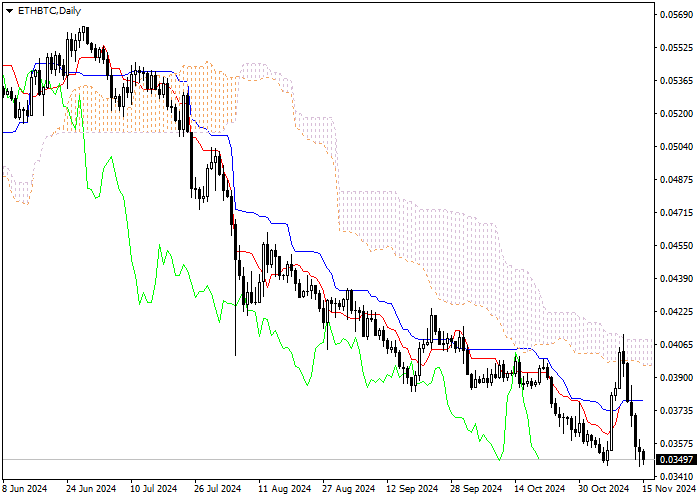700x500 pixels.
Task: Click the 0.05200 price axis label
Action: tap(676, 114)
